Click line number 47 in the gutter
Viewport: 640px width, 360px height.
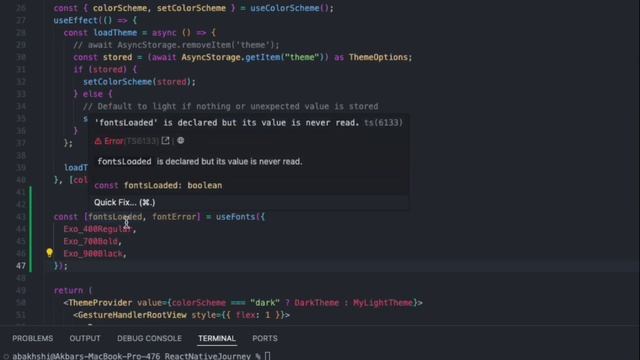click(x=21, y=266)
